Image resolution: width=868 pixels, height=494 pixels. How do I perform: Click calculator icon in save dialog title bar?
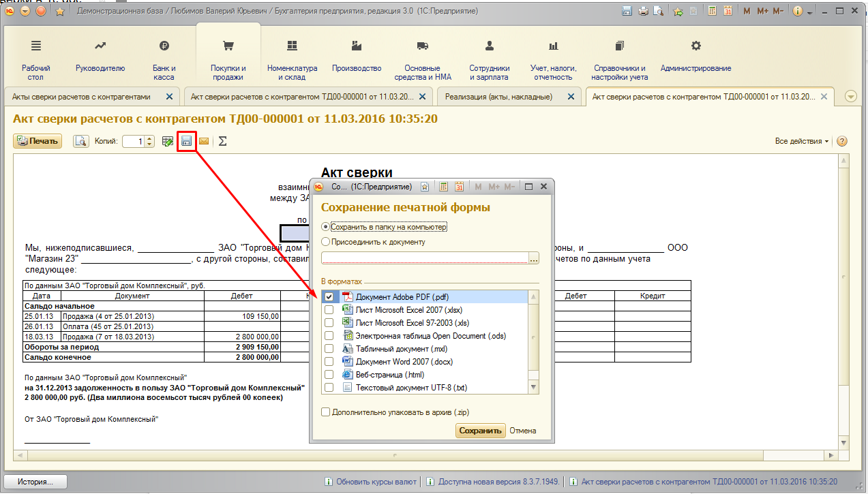coord(443,186)
